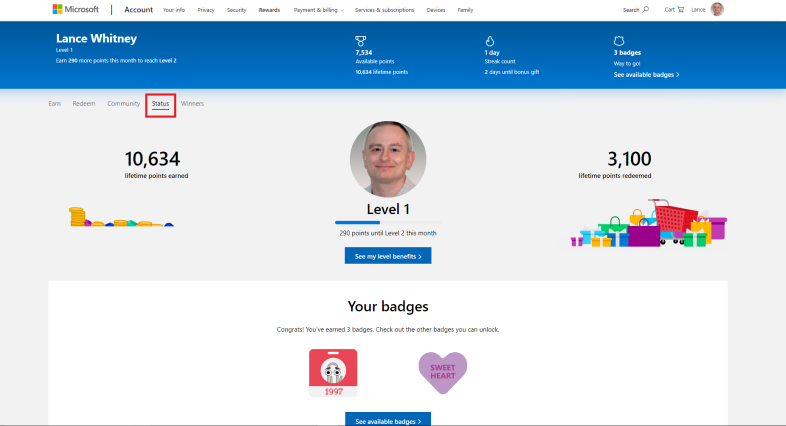This screenshot has width=786, height=426.
Task: Select the Sweet Heart badge
Action: [443, 372]
